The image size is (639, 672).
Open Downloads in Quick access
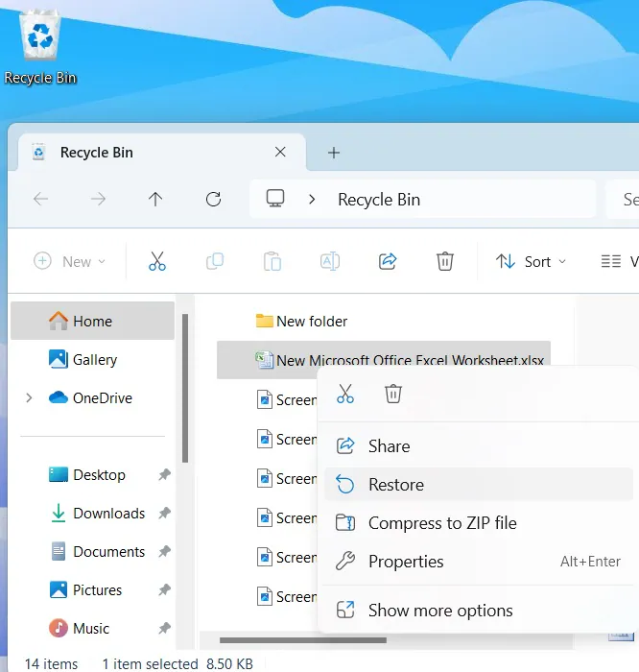coord(92,513)
